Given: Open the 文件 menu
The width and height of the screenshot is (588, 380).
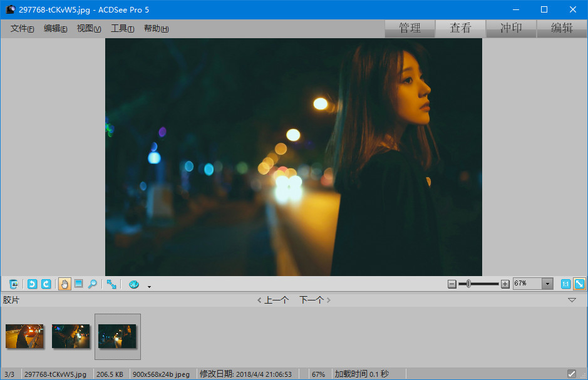Looking at the screenshot, I should click(22, 29).
